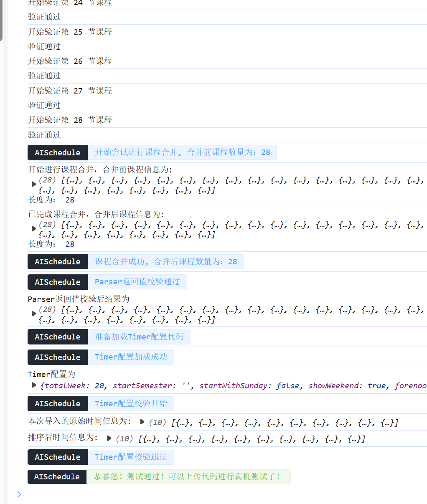Screen dimensions: 427x504
Task: Expand the pre-merge course info array
Action: (34, 184)
